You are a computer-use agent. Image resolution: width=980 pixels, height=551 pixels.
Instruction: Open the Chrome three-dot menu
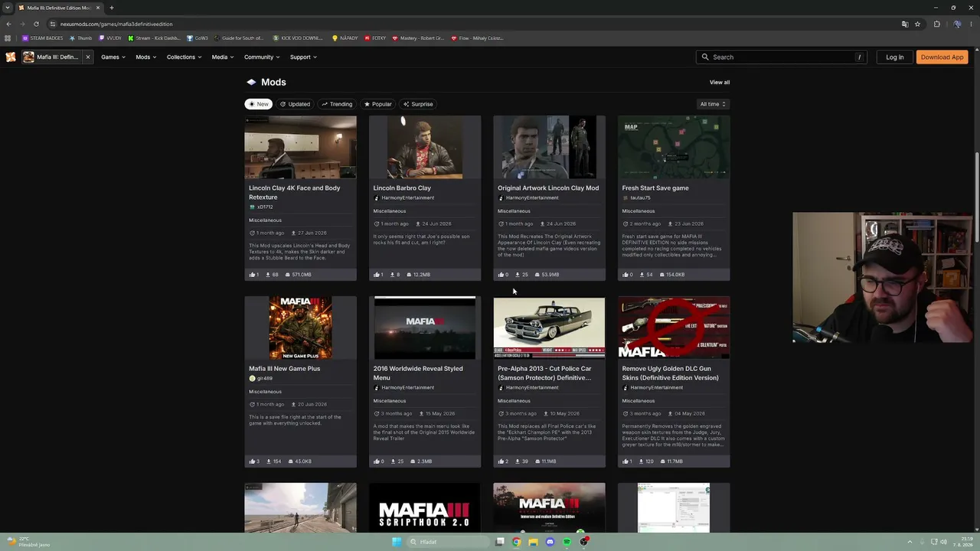click(x=971, y=24)
